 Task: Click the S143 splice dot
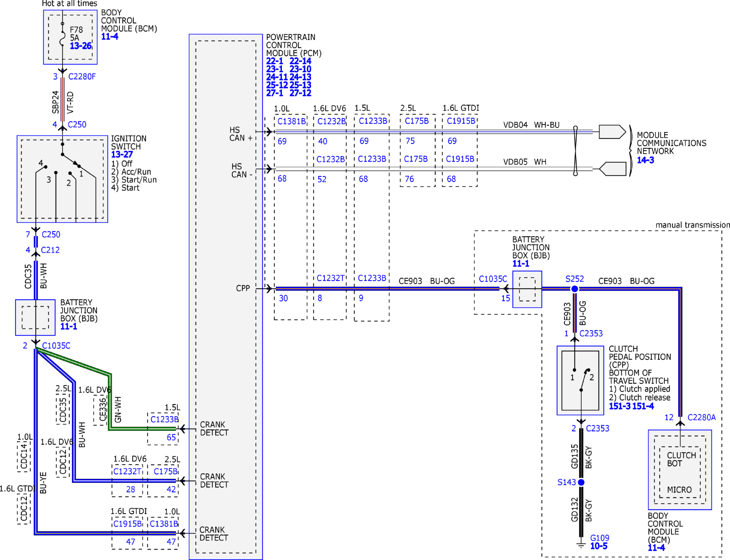coord(581,482)
